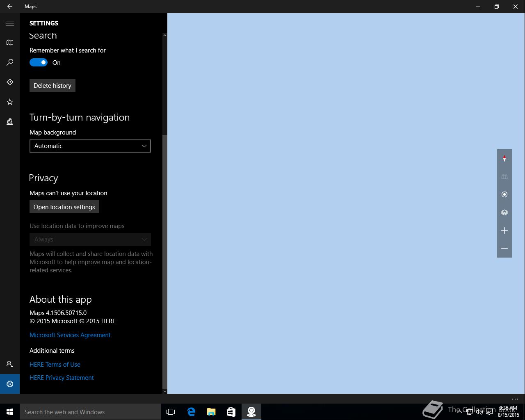Reset map rotation with the compass
The image size is (525, 420).
tap(504, 158)
